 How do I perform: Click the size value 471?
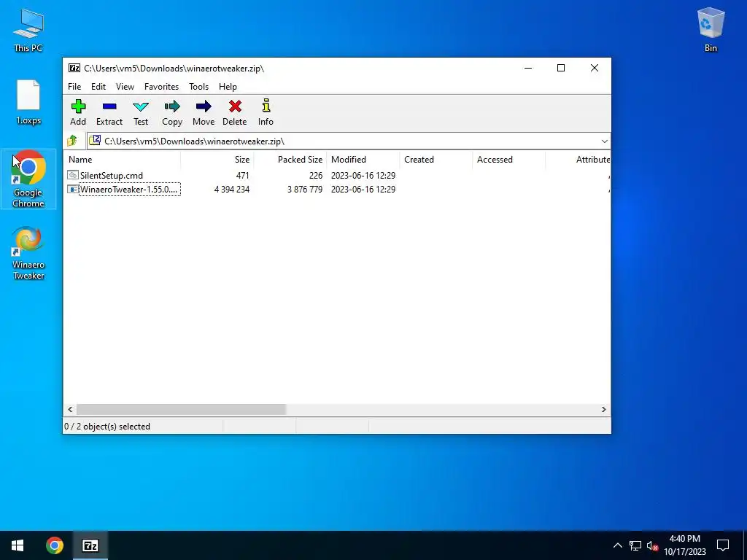point(242,175)
